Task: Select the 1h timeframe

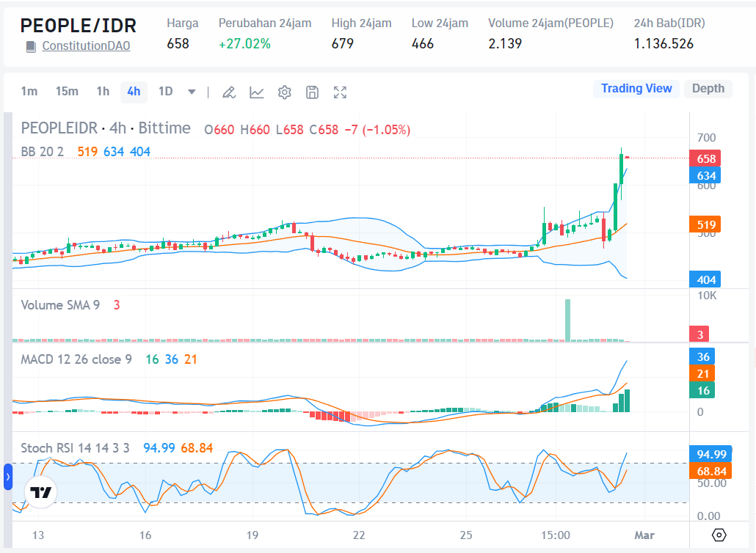Action: point(103,92)
